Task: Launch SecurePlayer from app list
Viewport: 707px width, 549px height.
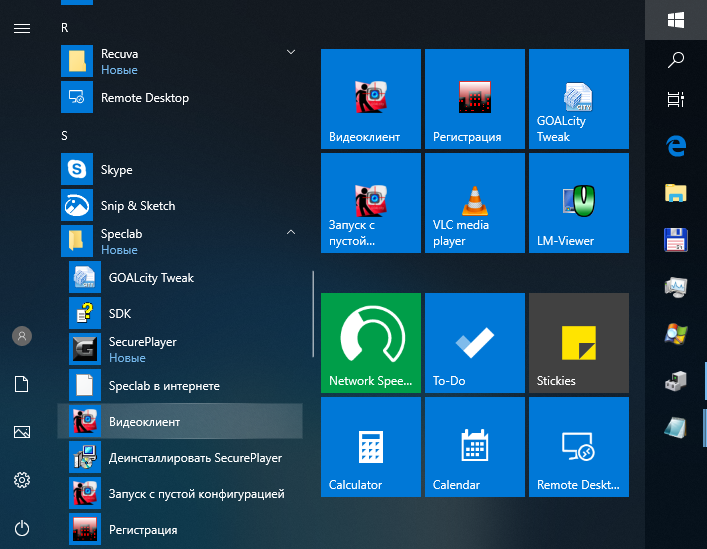Action: pyautogui.click(x=180, y=349)
